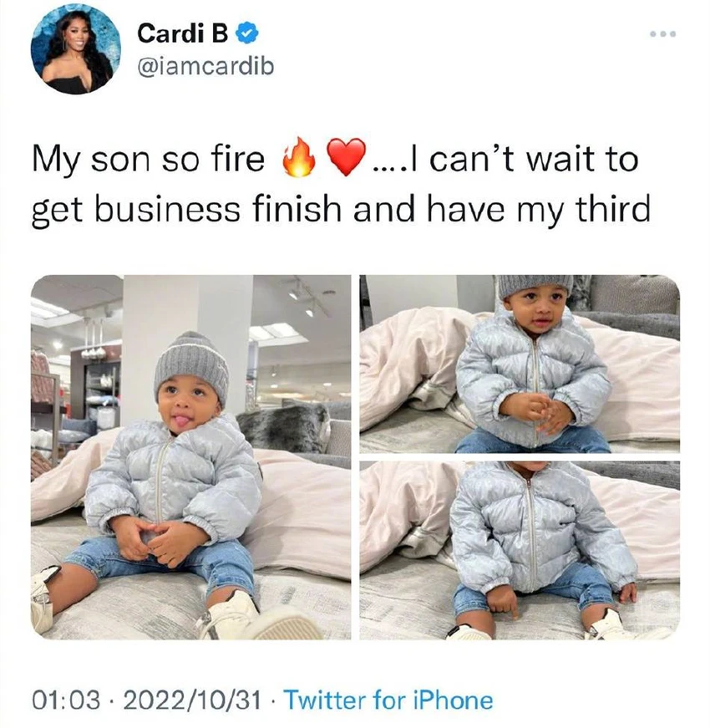
Task: Open the three-dot more options menu
Action: (662, 34)
